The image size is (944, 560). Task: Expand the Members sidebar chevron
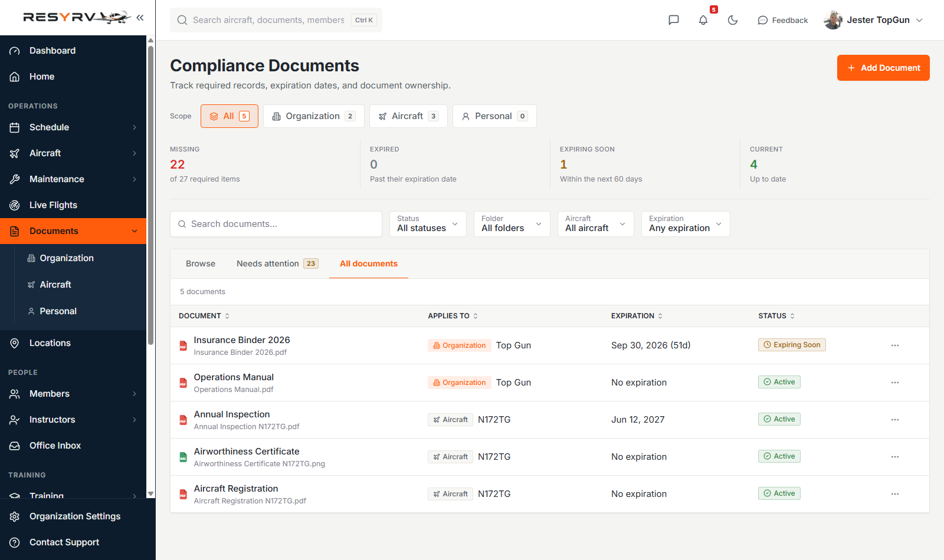(135, 394)
